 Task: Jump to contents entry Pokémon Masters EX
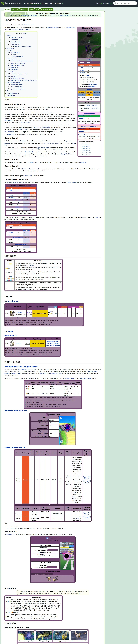(17, 65)
